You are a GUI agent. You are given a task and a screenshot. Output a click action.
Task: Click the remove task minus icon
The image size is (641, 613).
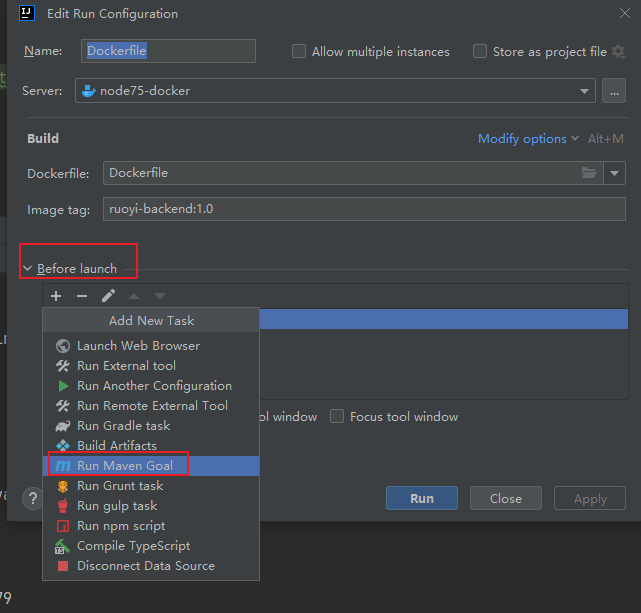[82, 295]
